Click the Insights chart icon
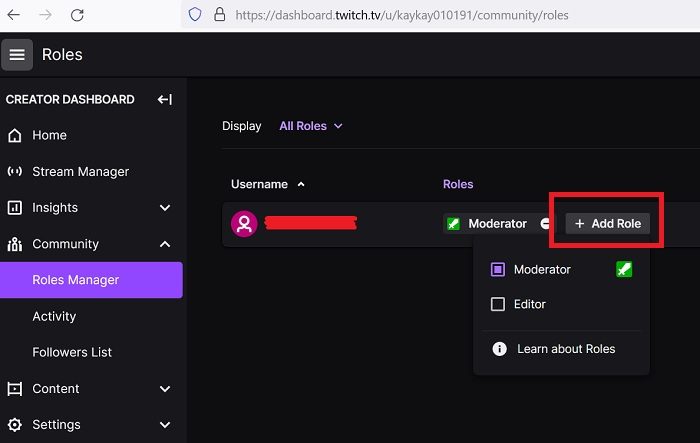This screenshot has width=700, height=443. (x=14, y=208)
